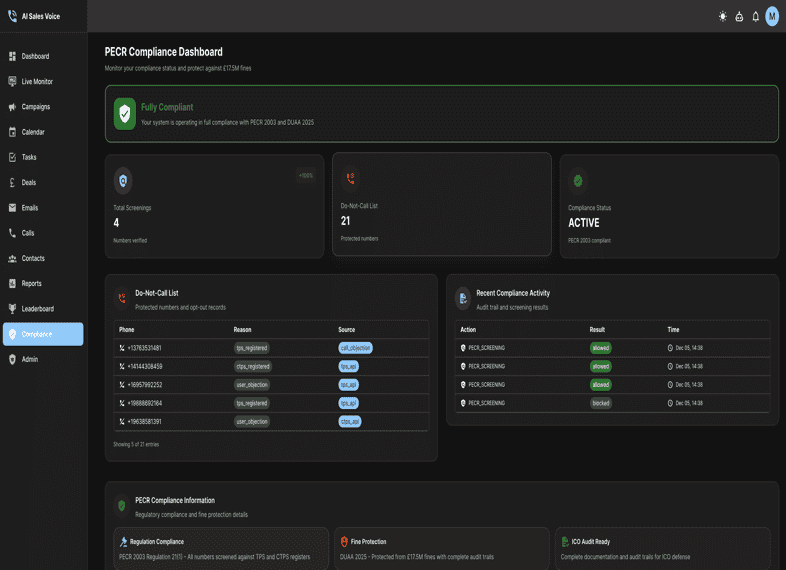Screen dimensions: 786x570
Task: Click the PECR Compliance Information shield icon
Action: [x=122, y=506]
